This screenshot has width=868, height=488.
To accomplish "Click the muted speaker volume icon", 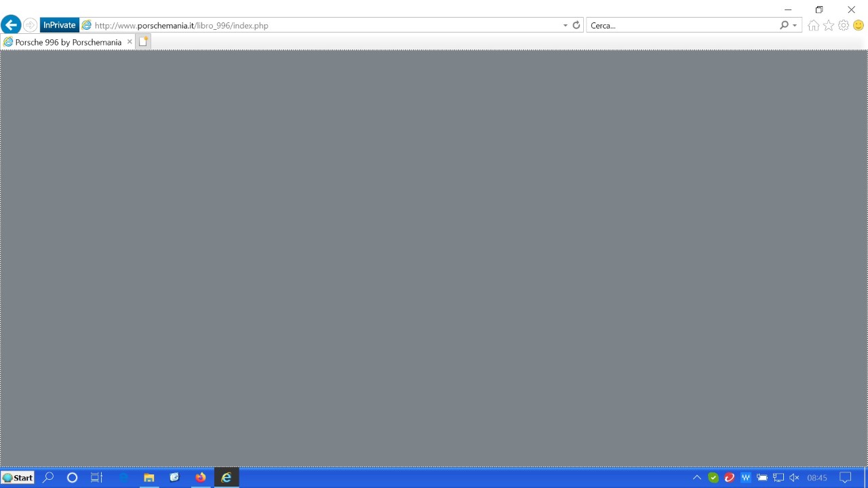I will pyautogui.click(x=794, y=478).
